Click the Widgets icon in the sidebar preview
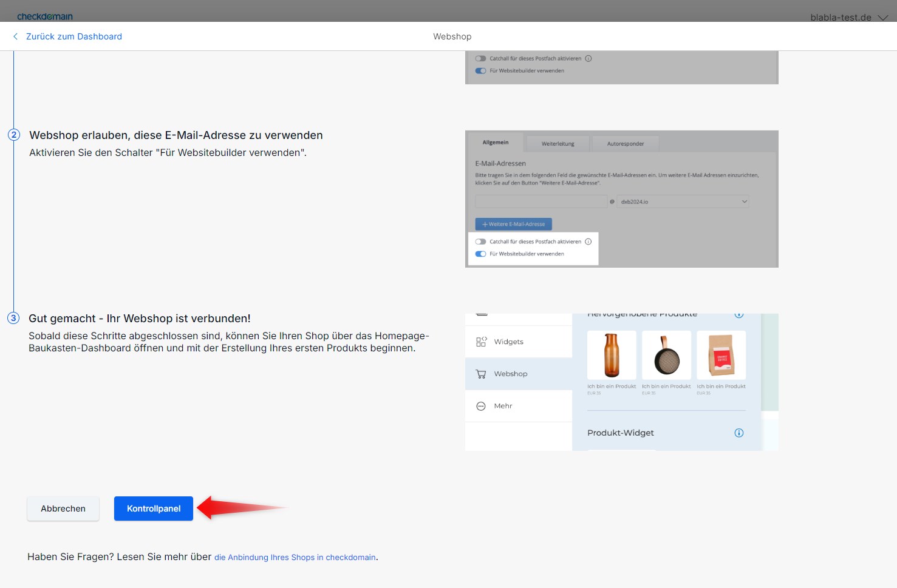Image resolution: width=897 pixels, height=588 pixels. 481,342
